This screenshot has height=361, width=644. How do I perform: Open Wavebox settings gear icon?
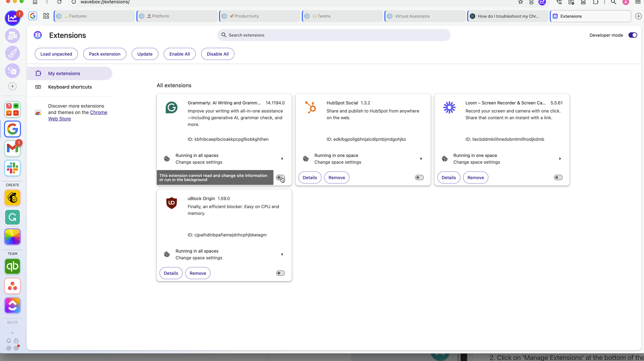(16, 348)
